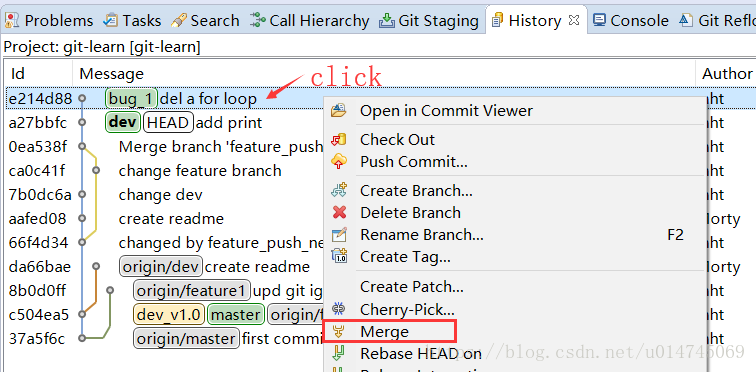Click the origin/dev branch label

point(162,267)
